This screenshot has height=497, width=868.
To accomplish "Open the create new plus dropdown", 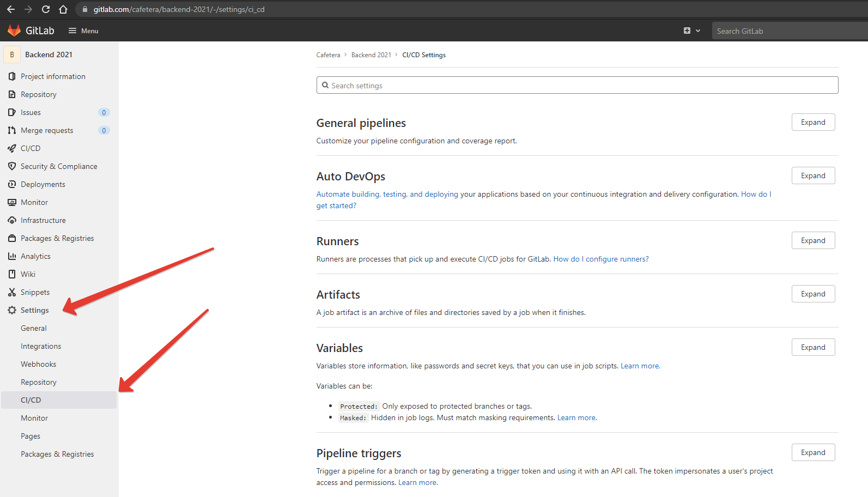I will coord(691,31).
